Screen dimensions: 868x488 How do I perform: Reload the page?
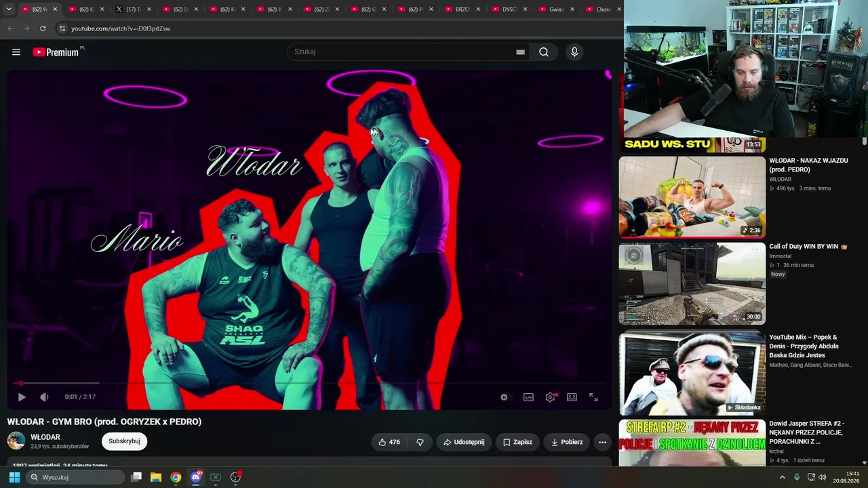(43, 28)
